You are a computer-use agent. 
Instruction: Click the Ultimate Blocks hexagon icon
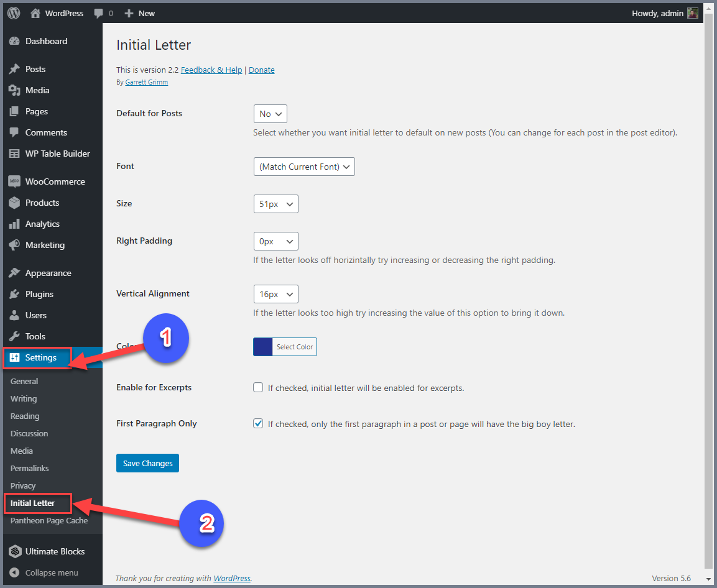pos(15,551)
